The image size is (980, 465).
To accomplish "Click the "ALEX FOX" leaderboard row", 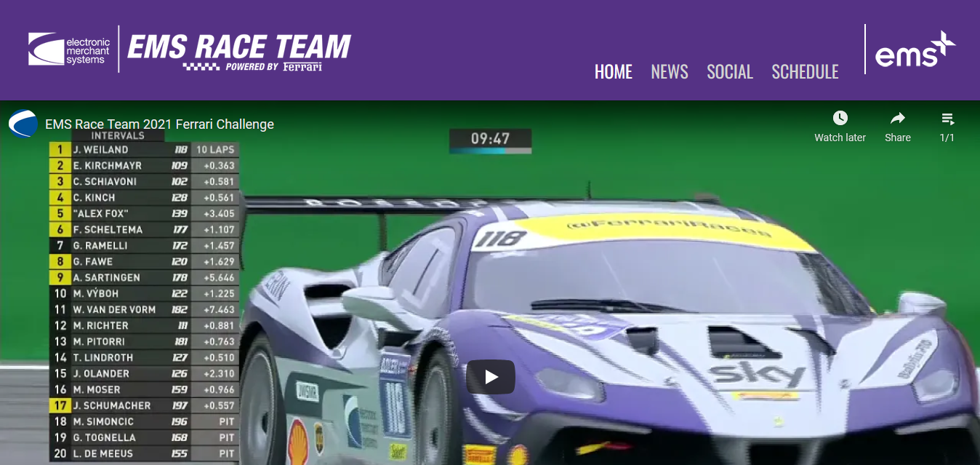I will [x=144, y=213].
